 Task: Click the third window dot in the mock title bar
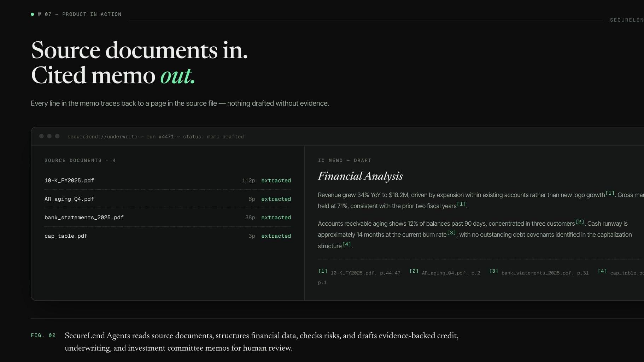57,136
